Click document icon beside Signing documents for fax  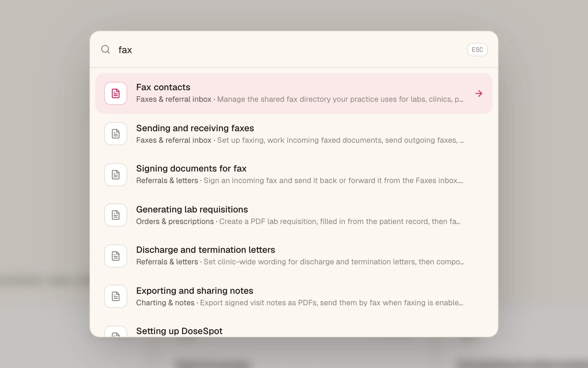pos(116,175)
